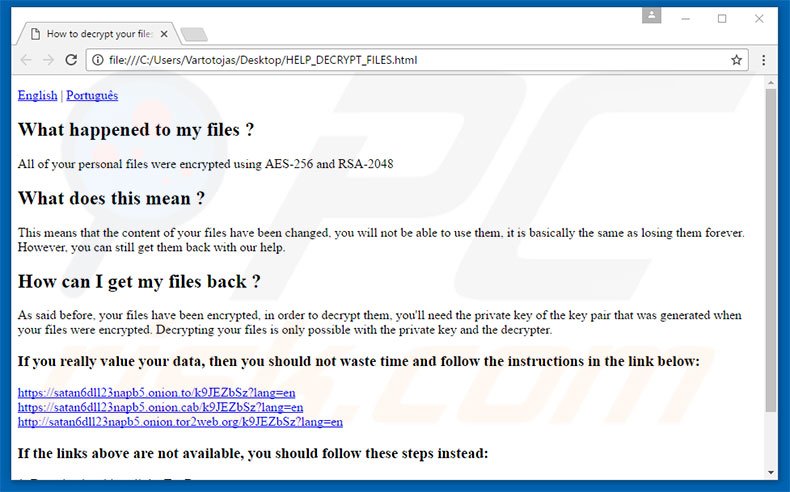Switch language to English link

pos(37,95)
